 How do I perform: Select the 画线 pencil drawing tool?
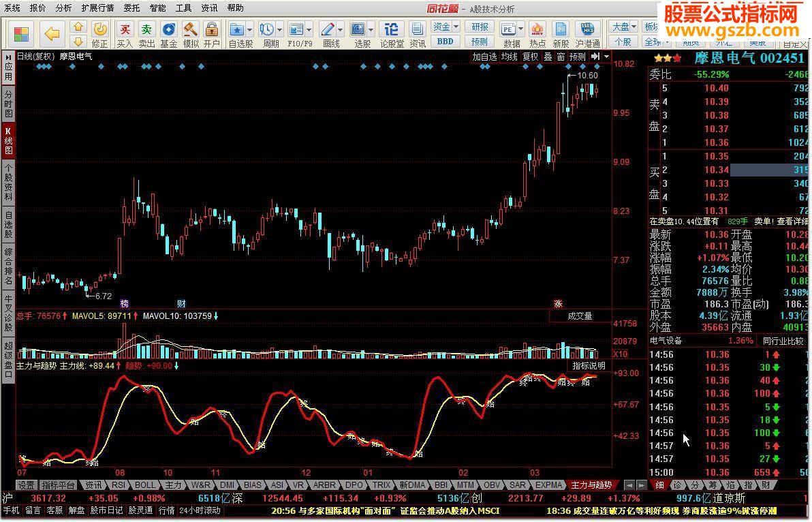(x=327, y=29)
